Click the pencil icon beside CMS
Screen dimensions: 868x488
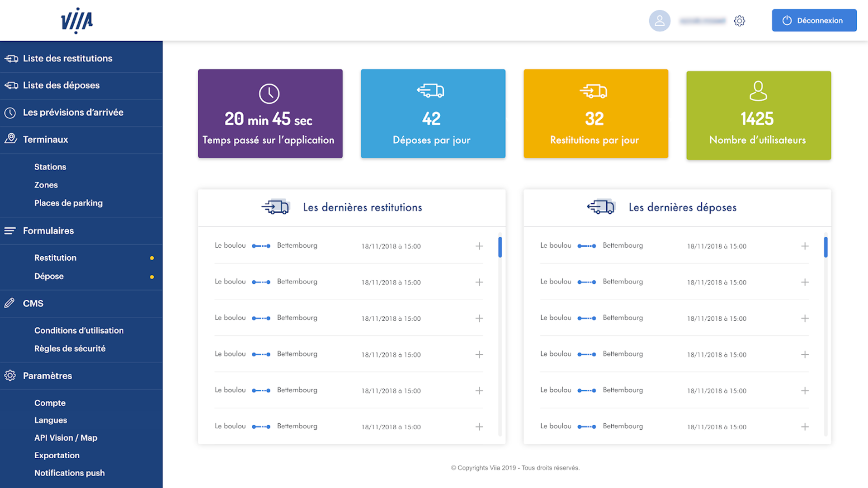[x=9, y=303]
